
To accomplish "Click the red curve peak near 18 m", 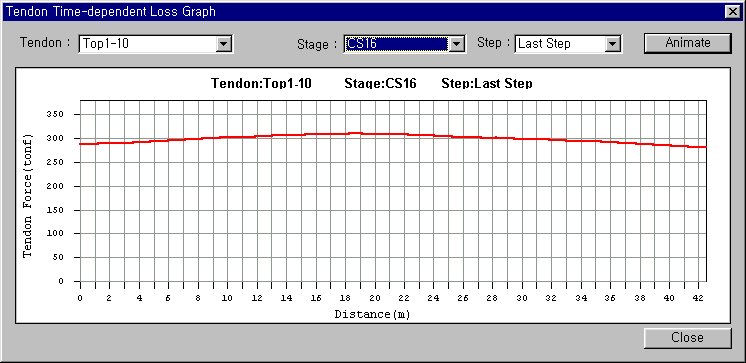I will (354, 133).
